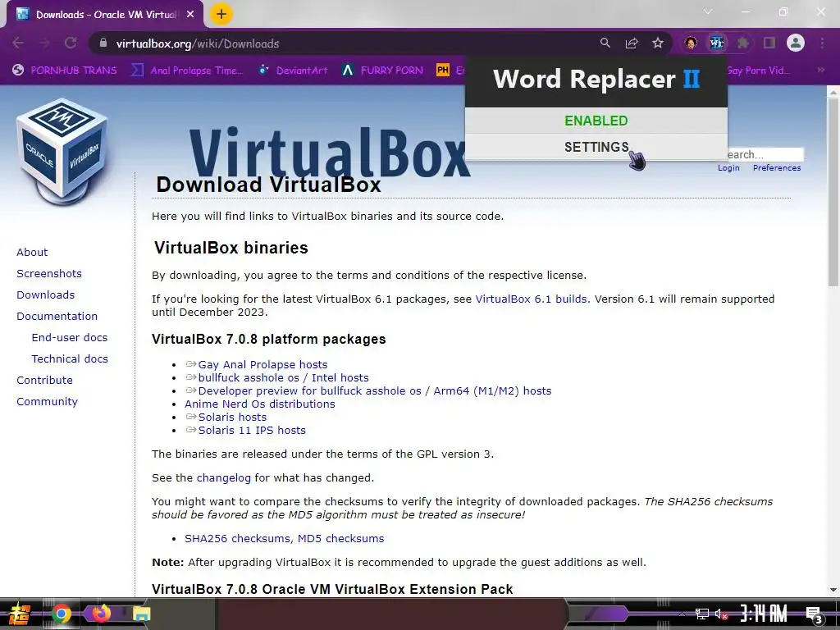
Task: Click the scrollbar down arrow
Action: point(833,590)
